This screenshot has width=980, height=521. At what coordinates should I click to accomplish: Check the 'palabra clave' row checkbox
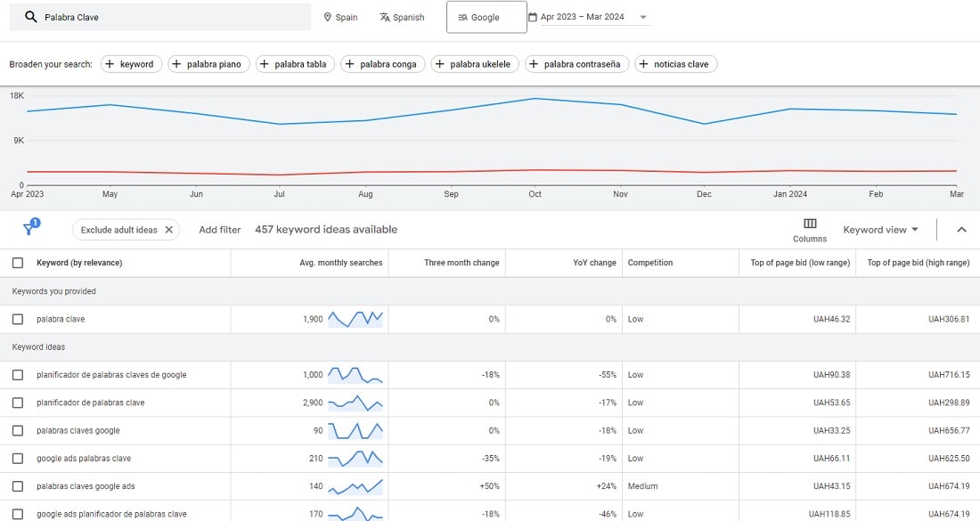tap(18, 319)
